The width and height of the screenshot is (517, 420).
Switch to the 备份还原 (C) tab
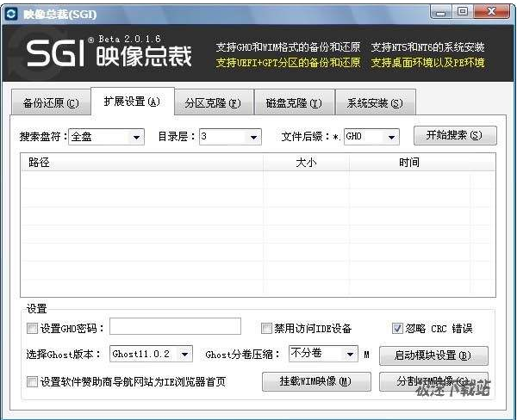point(51,102)
